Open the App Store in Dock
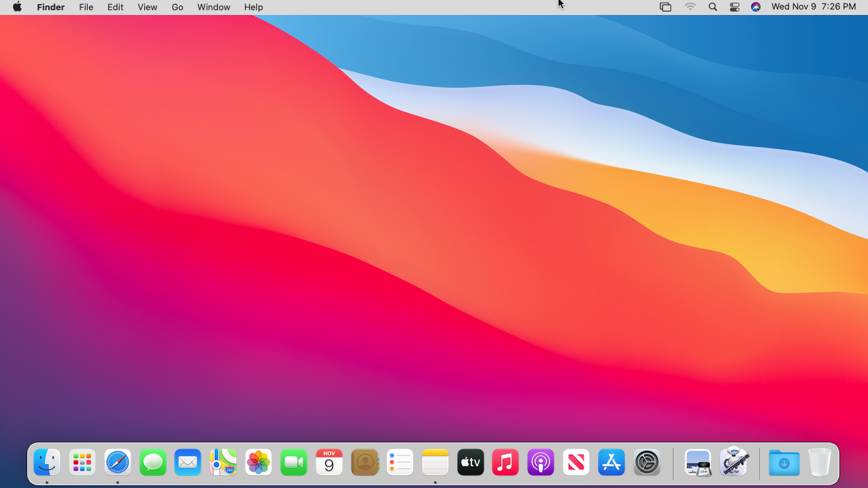 click(x=612, y=463)
